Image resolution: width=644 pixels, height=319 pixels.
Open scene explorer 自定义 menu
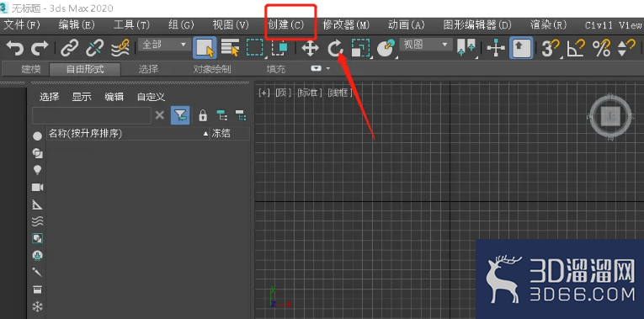(151, 98)
